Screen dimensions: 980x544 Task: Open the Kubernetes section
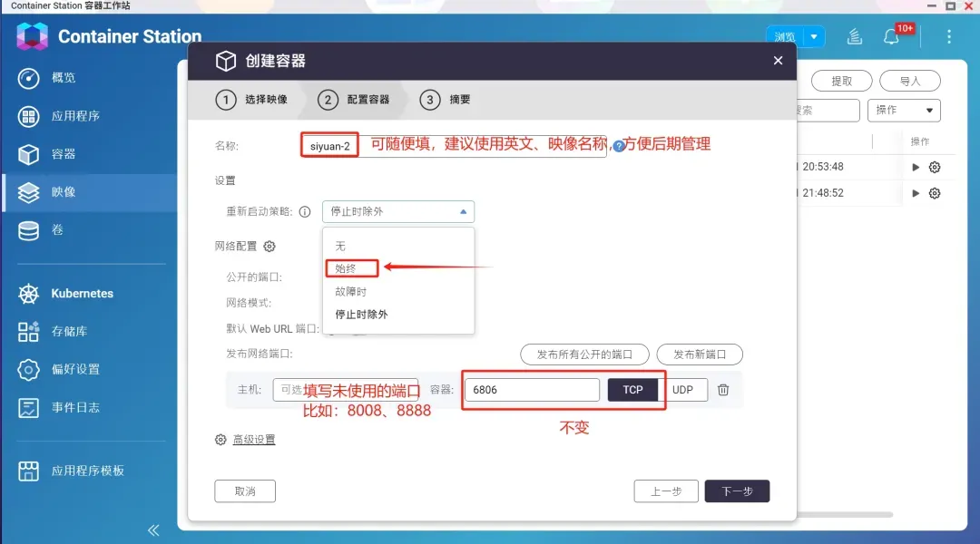tap(82, 294)
